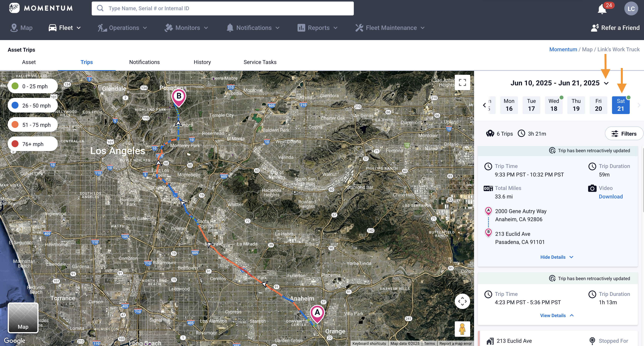This screenshot has width=644, height=346.
Task: Click the Momentum logo icon
Action: [14, 8]
